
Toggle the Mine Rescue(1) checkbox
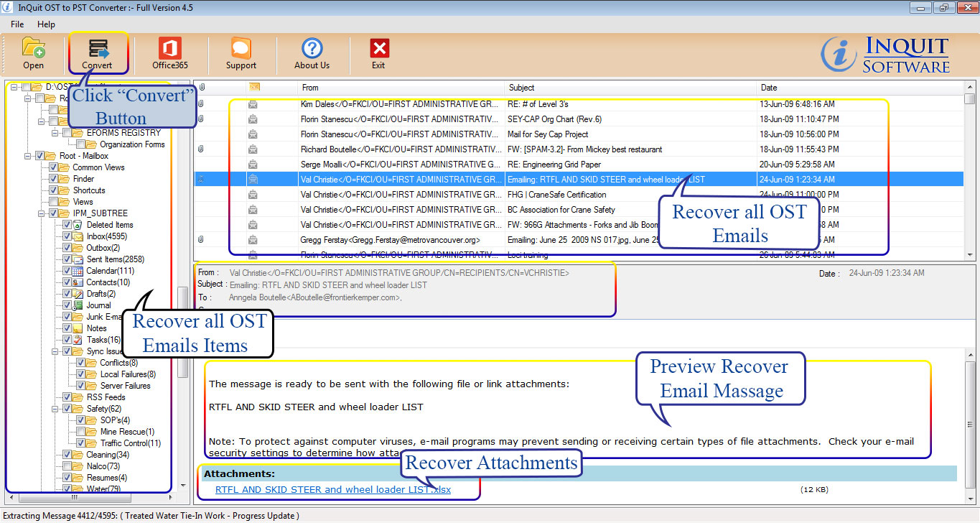tap(80, 432)
